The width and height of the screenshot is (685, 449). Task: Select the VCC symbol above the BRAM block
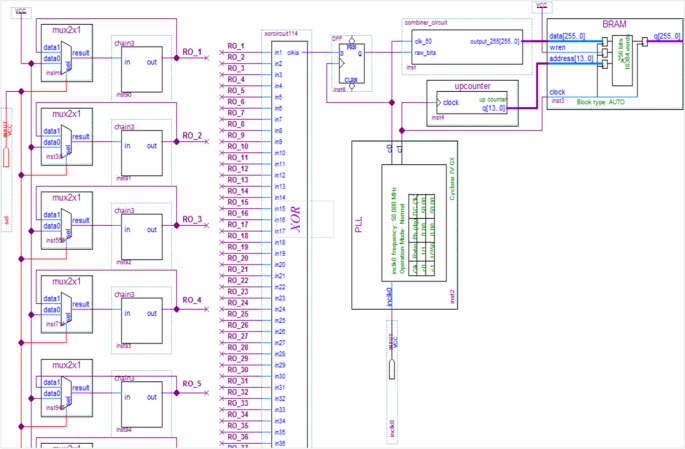[542, 6]
